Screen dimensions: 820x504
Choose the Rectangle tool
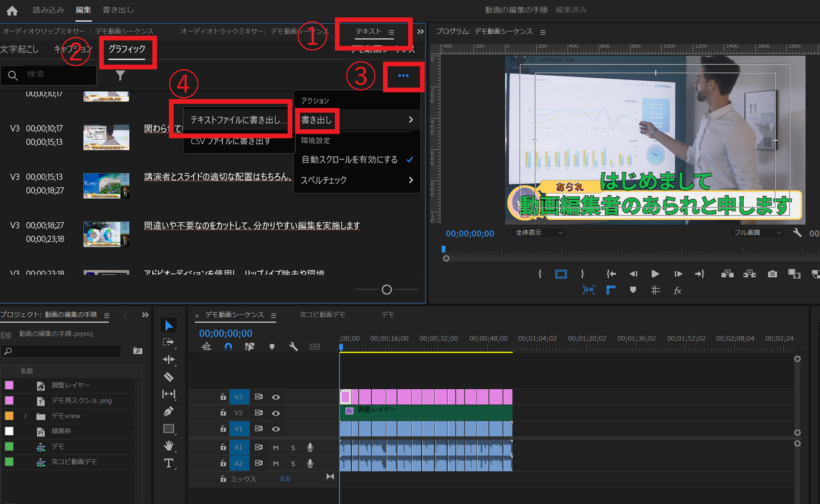[x=168, y=428]
